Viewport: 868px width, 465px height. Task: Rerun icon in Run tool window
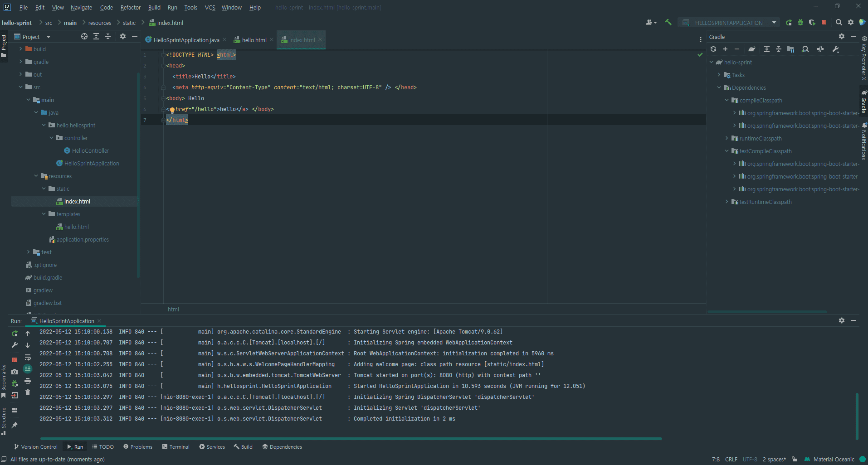(15, 334)
